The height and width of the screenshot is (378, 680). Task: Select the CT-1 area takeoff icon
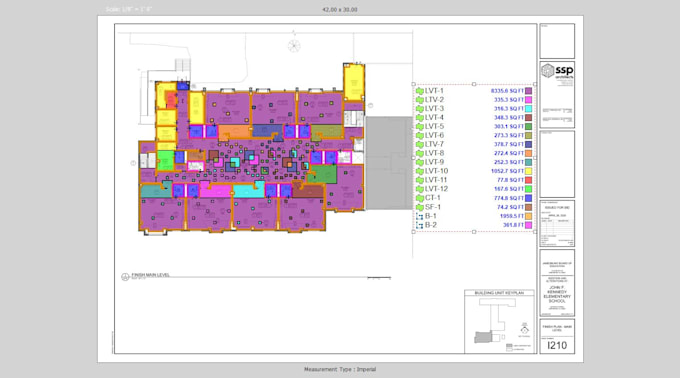(419, 198)
